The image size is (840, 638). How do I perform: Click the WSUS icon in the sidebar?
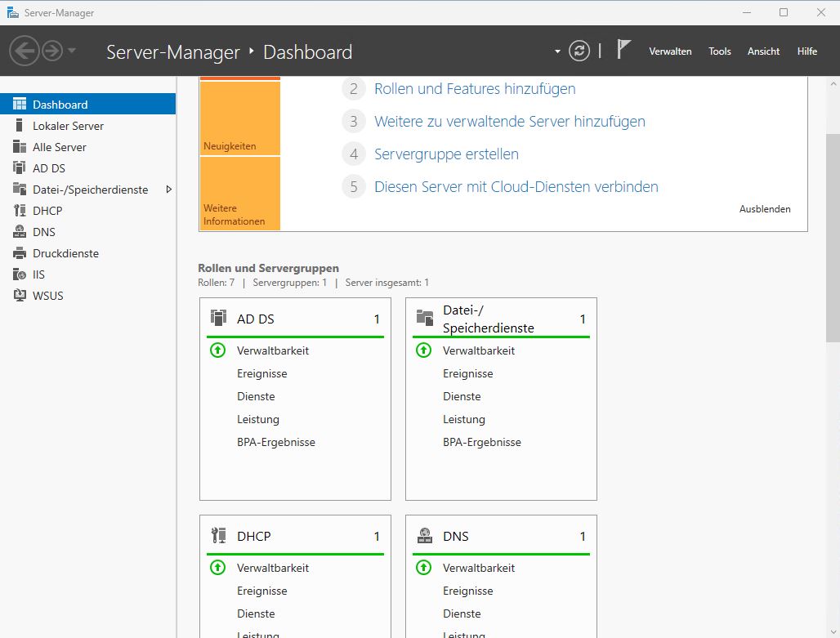click(x=20, y=295)
